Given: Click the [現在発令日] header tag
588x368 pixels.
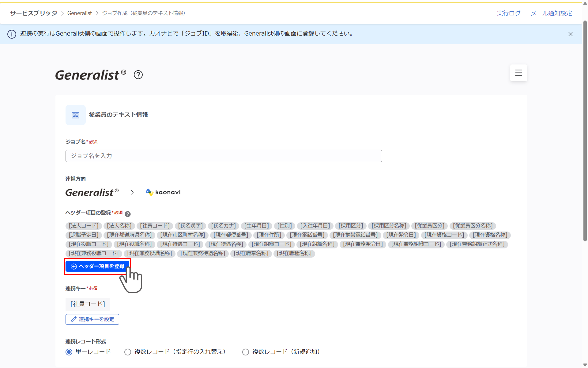Looking at the screenshot, I should coord(401,235).
